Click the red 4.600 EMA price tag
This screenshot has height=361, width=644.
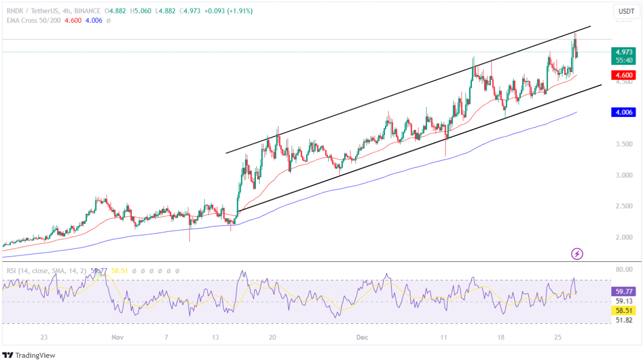tap(624, 75)
